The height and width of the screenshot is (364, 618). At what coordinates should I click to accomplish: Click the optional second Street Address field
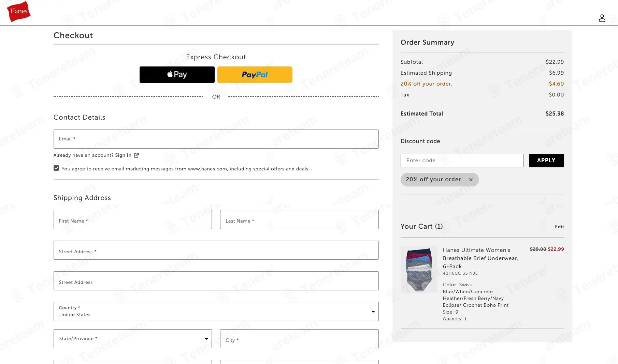[216, 281]
